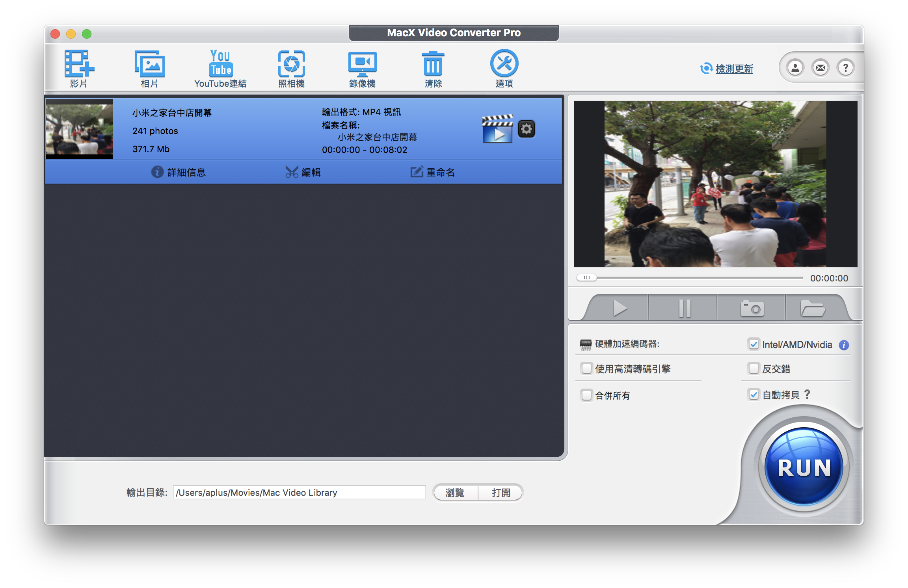Screen dimensions: 908x588
Task: Click the output profile clapperboard icon
Action: (x=497, y=129)
